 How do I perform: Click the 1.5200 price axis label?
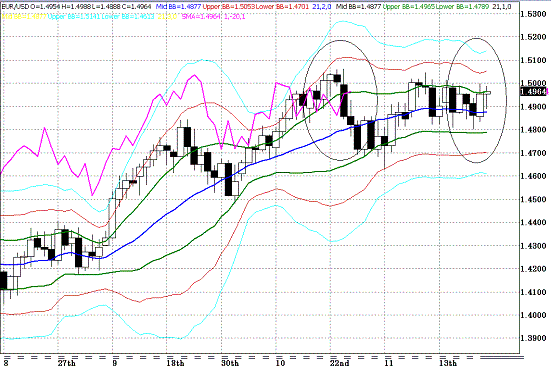(x=534, y=37)
